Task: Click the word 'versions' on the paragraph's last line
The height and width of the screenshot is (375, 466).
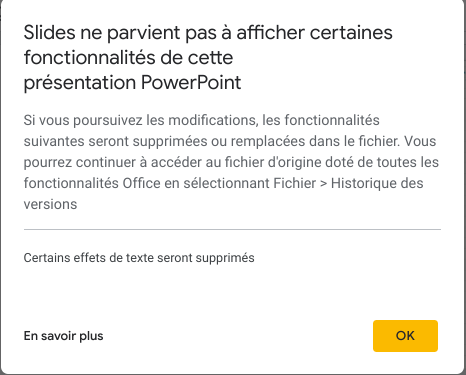Action: [50, 204]
